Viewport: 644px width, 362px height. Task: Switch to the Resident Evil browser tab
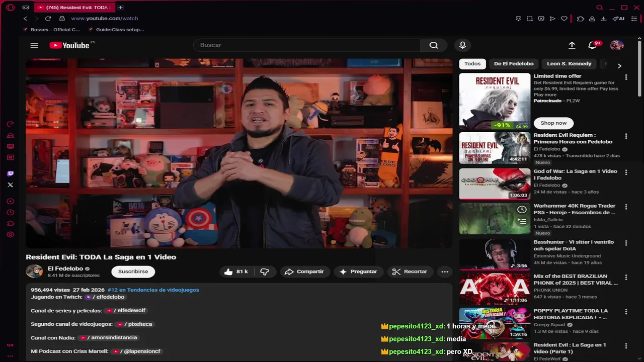tap(74, 8)
